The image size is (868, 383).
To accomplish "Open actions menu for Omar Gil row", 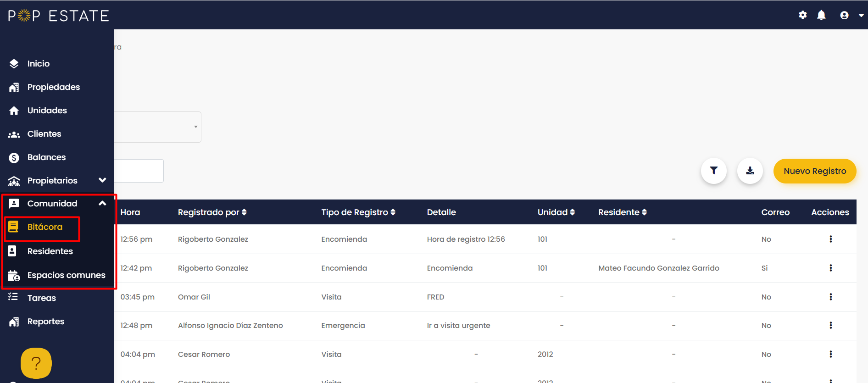I will tap(830, 297).
